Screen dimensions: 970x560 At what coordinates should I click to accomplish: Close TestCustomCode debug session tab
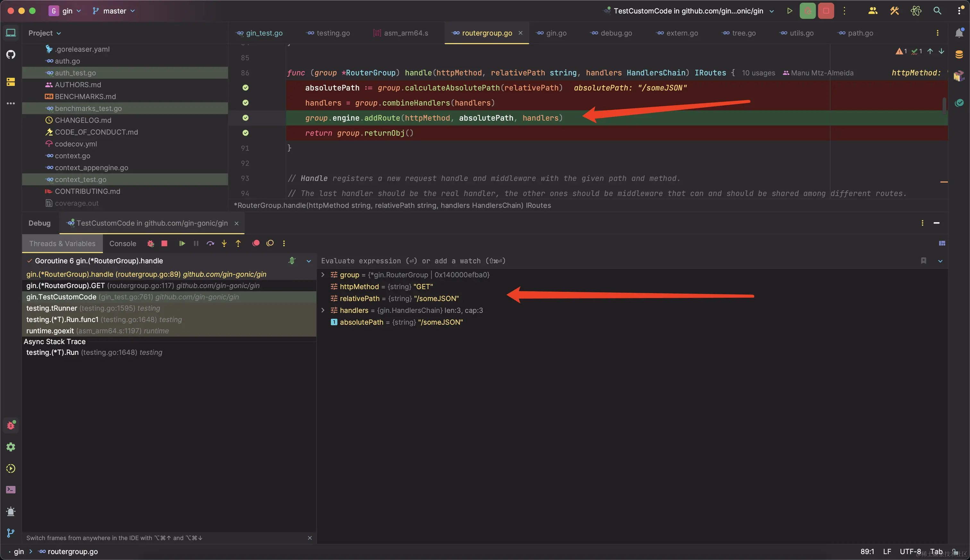pyautogui.click(x=237, y=223)
